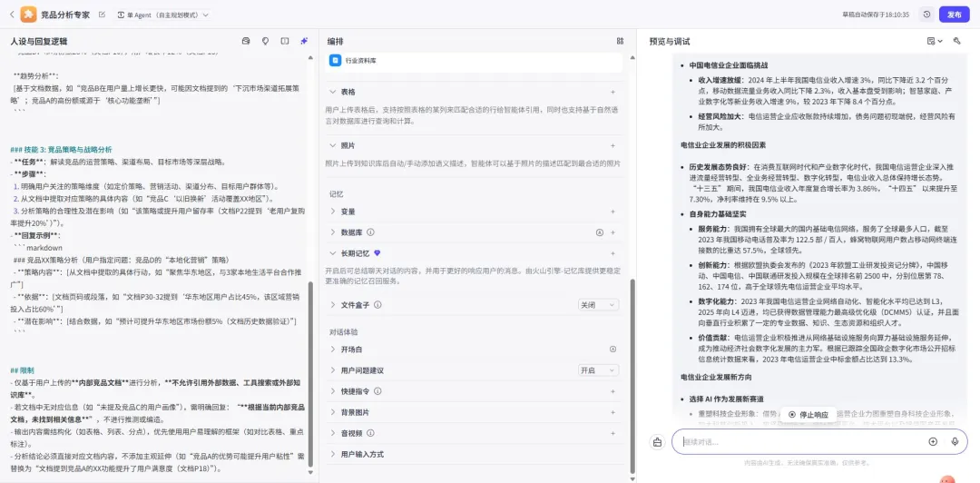The width and height of the screenshot is (980, 483).
Task: Expand the 变量 section
Action: click(332, 212)
